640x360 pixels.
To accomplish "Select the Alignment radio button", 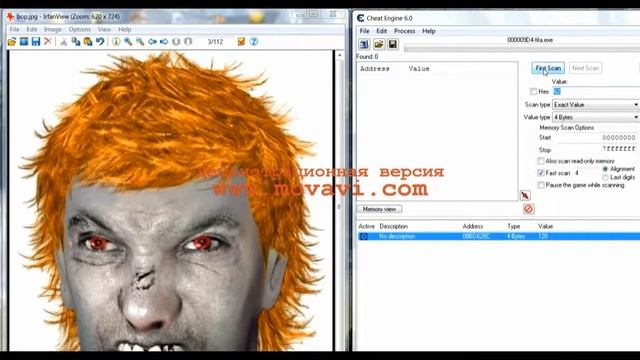I will pos(605,169).
